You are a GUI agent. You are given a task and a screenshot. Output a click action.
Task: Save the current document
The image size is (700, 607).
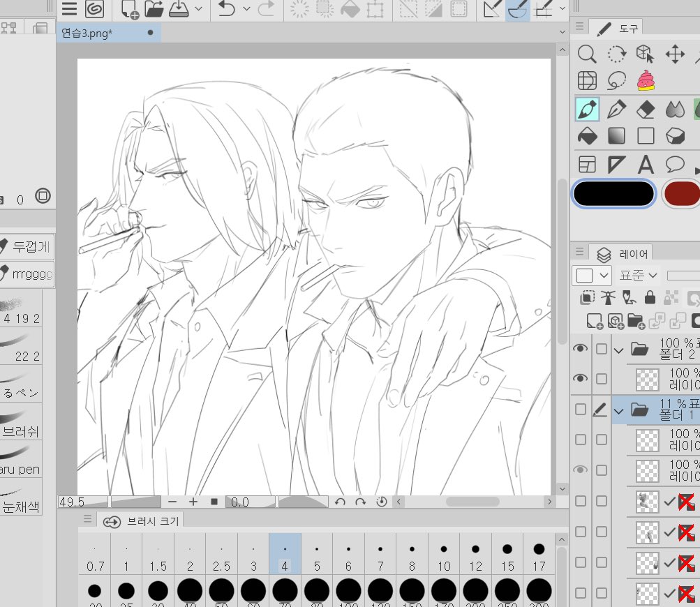(179, 8)
